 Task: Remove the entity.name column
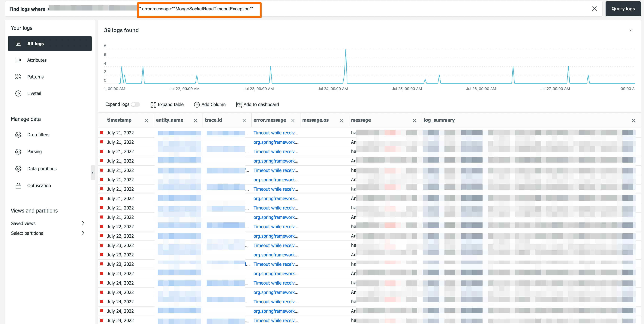(x=195, y=120)
